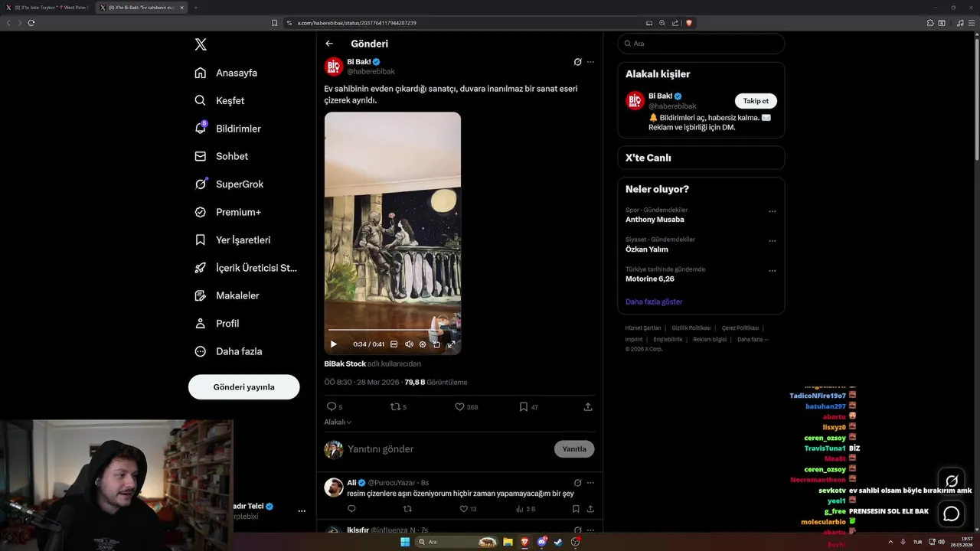This screenshot has height=551, width=980.
Task: Click Grok icon on Bi Bak! post
Action: [578, 62]
